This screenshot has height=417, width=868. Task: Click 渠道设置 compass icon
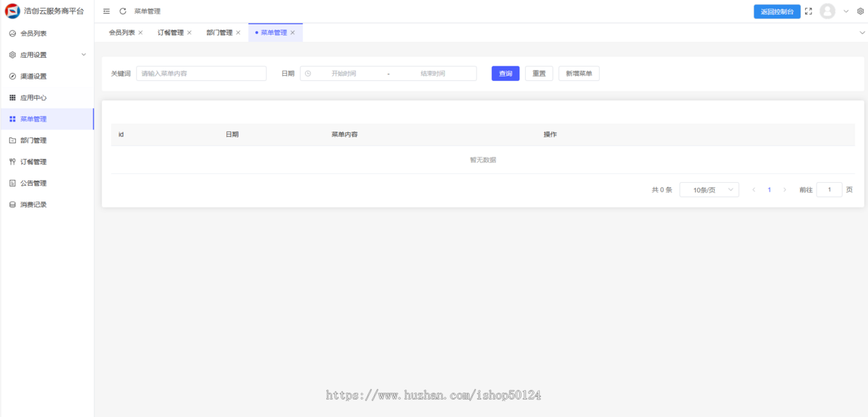12,76
